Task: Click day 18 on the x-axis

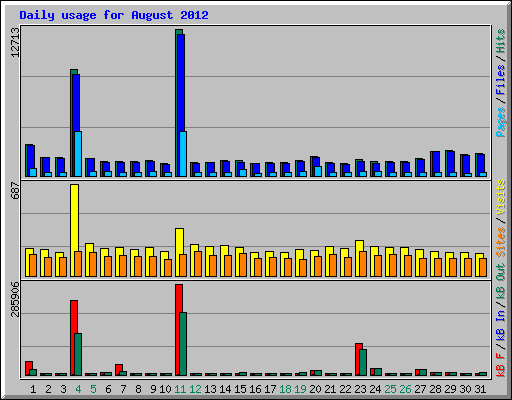Action: click(x=285, y=389)
